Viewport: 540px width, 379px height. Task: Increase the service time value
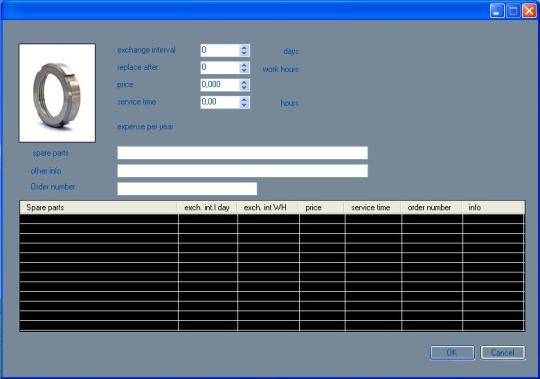(244, 99)
